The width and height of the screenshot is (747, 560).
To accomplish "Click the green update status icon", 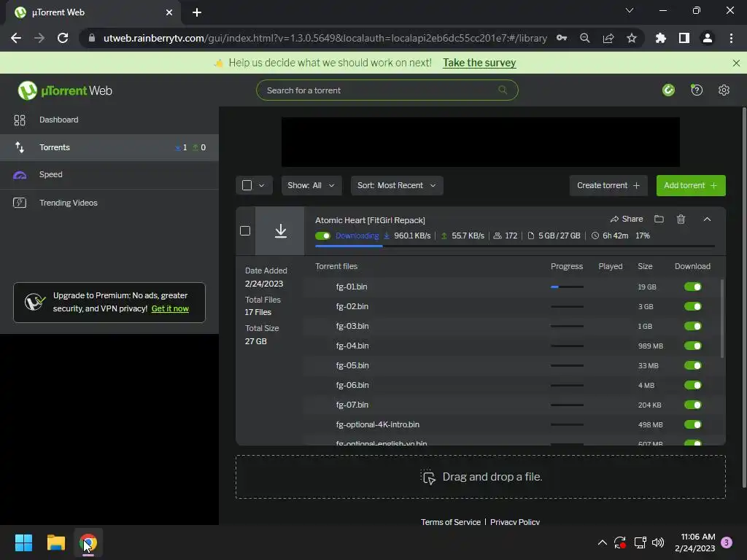I will pyautogui.click(x=668, y=90).
